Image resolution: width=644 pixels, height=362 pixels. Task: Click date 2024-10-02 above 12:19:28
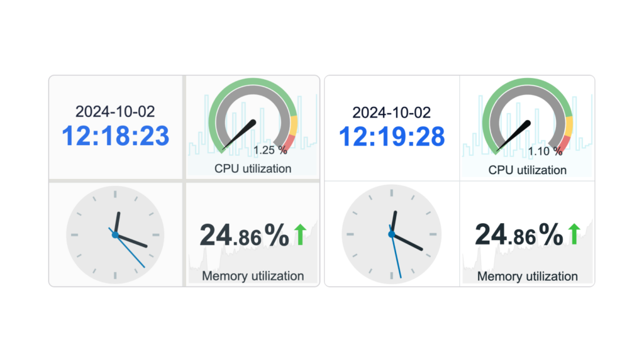tap(391, 112)
